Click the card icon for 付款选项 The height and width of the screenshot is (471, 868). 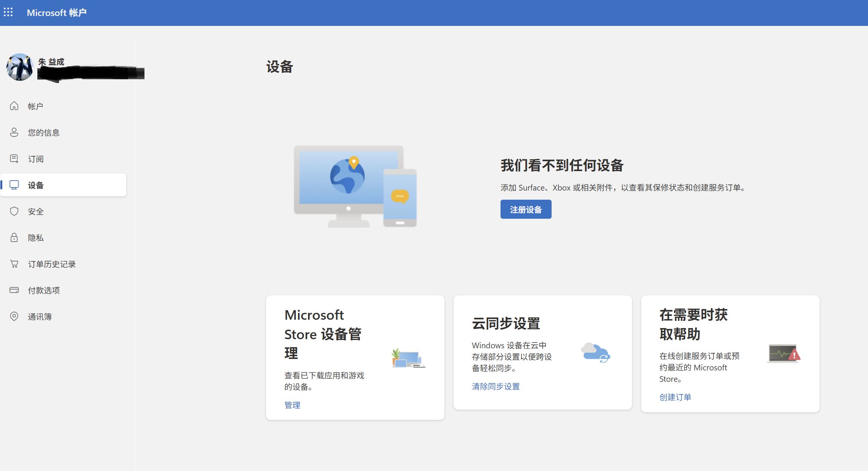click(14, 290)
